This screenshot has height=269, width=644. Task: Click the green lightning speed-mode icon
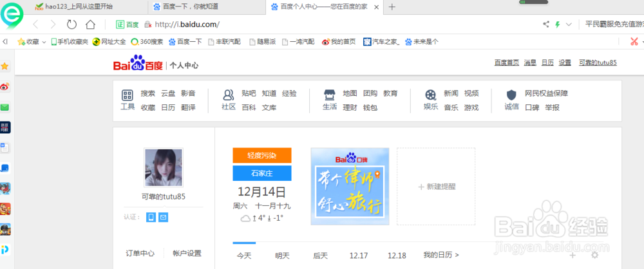pyautogui.click(x=557, y=24)
